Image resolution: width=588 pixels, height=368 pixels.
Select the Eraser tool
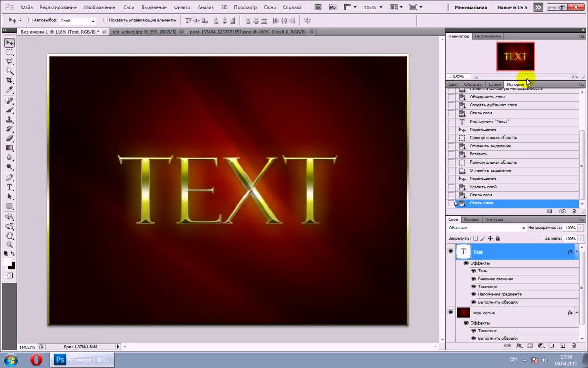pyautogui.click(x=9, y=139)
